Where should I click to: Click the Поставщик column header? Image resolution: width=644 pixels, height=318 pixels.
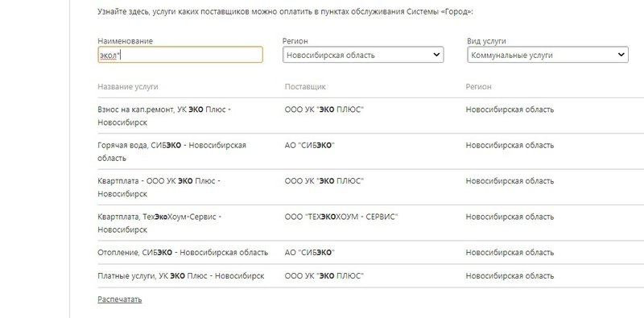305,87
